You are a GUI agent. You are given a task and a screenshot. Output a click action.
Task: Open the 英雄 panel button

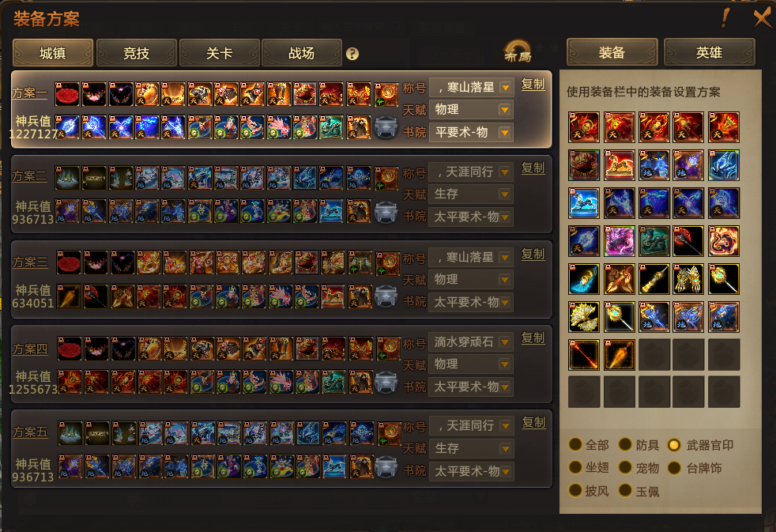click(x=709, y=52)
